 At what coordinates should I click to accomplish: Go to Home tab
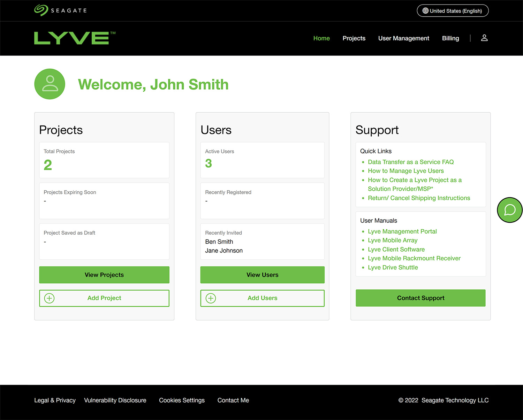tap(321, 38)
